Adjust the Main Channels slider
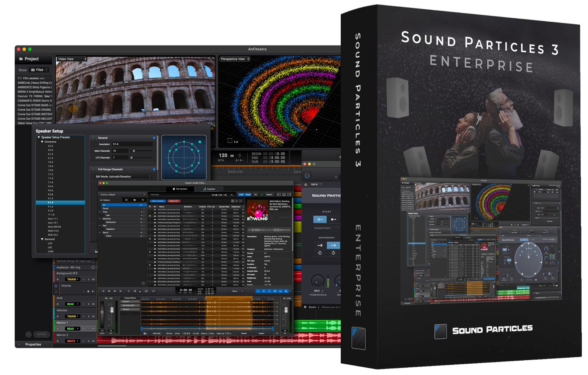 [x=134, y=151]
